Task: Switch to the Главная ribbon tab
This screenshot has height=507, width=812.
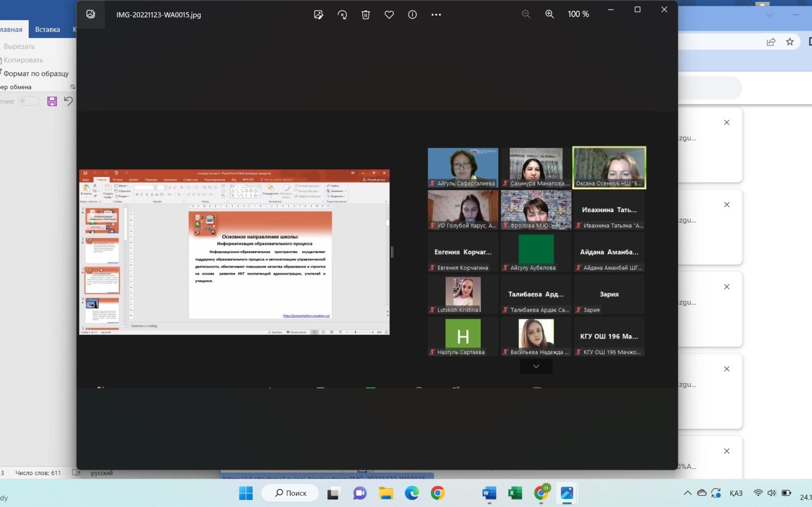Action: coord(12,29)
